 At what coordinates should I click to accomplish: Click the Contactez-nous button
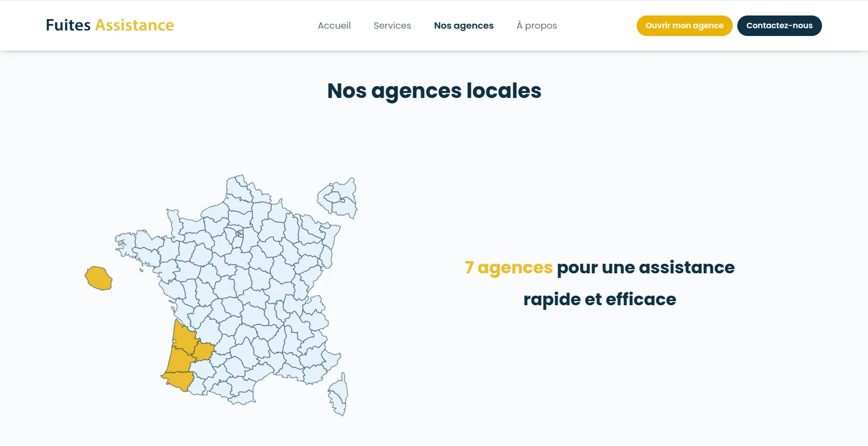(x=779, y=26)
